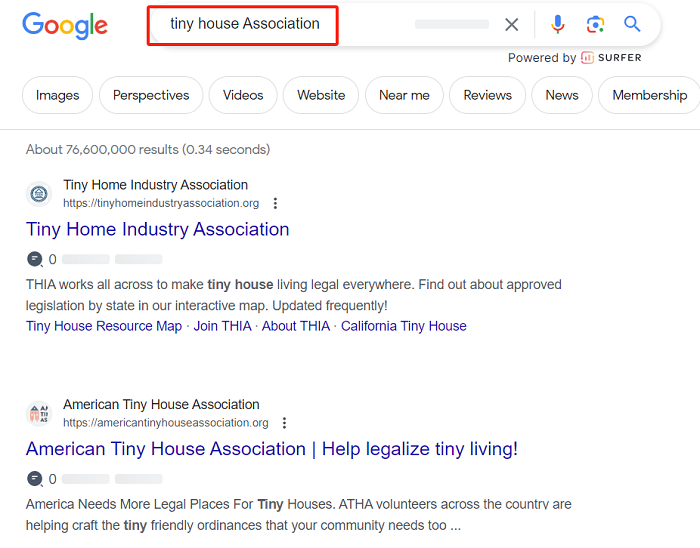Open three-dot menu beside tinyhomeindustryassociation.org
The width and height of the screenshot is (700, 548).
click(x=275, y=203)
